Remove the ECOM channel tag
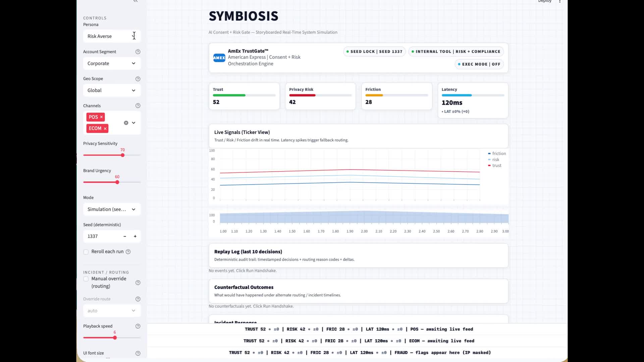The height and width of the screenshot is (362, 644). coord(105,128)
